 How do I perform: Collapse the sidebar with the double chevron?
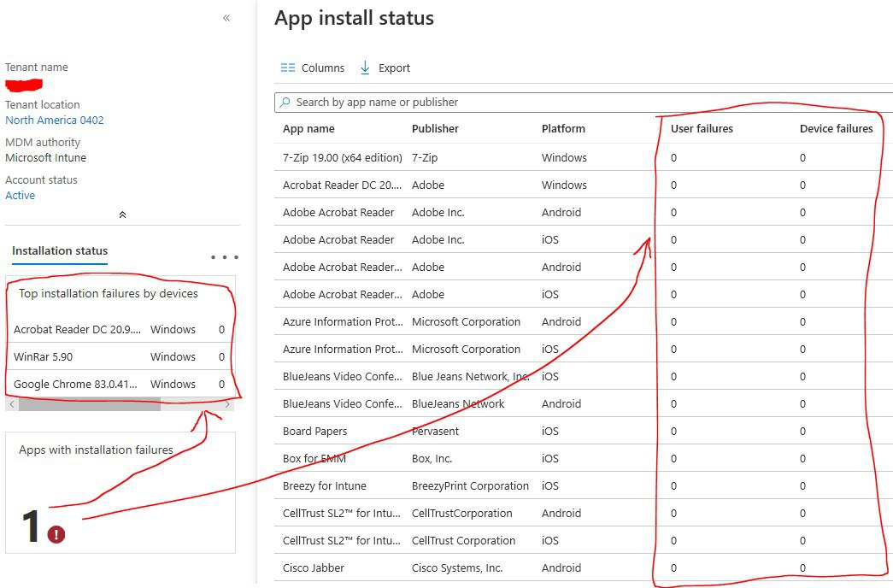coord(226,18)
